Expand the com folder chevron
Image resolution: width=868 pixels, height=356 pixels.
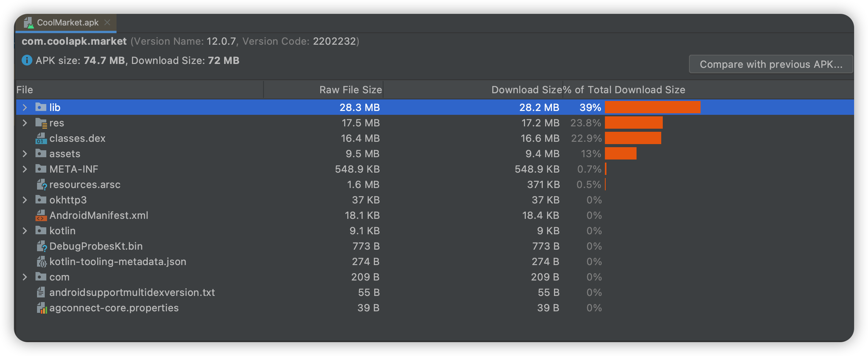(25, 277)
